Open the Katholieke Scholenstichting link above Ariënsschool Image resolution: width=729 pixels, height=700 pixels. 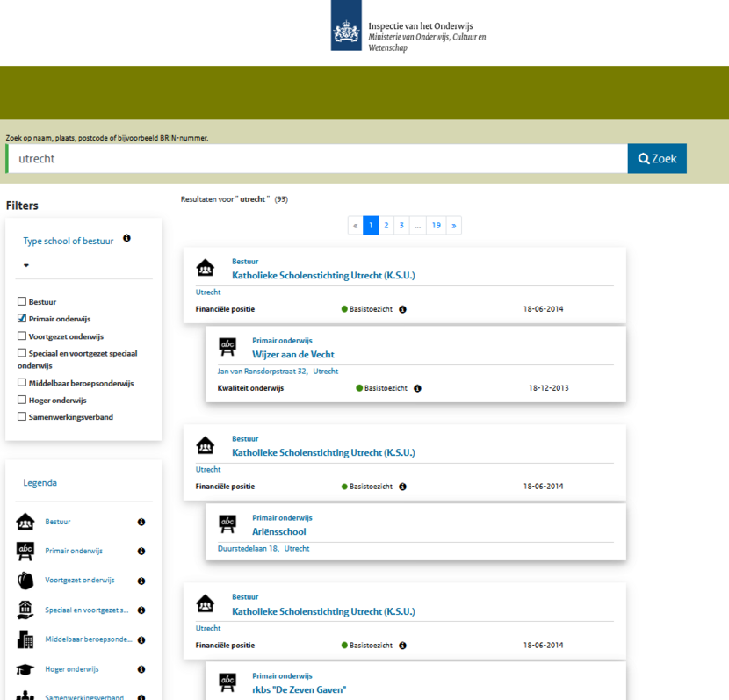[323, 452]
